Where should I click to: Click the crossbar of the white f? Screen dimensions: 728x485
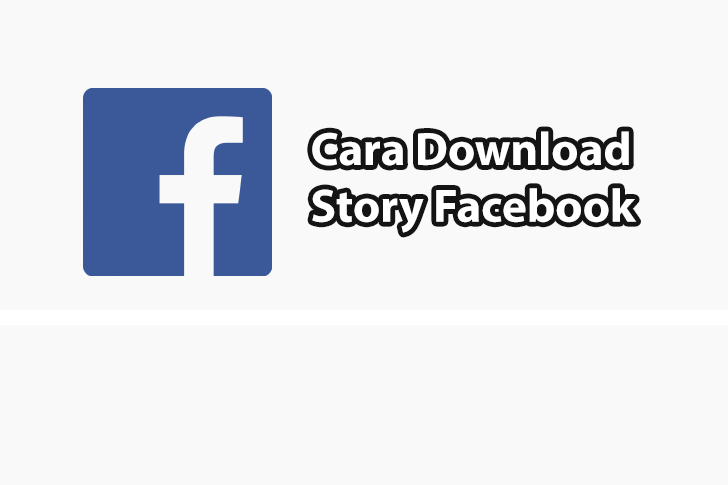(x=201, y=189)
